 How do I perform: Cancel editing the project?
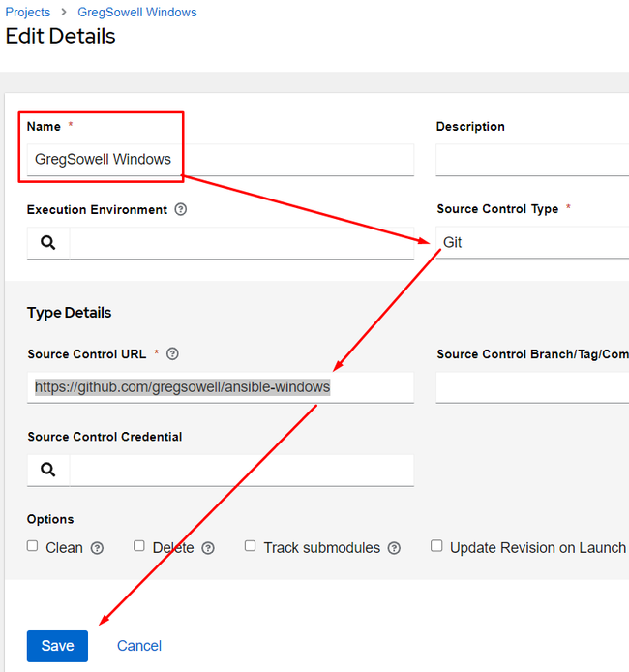point(139,646)
